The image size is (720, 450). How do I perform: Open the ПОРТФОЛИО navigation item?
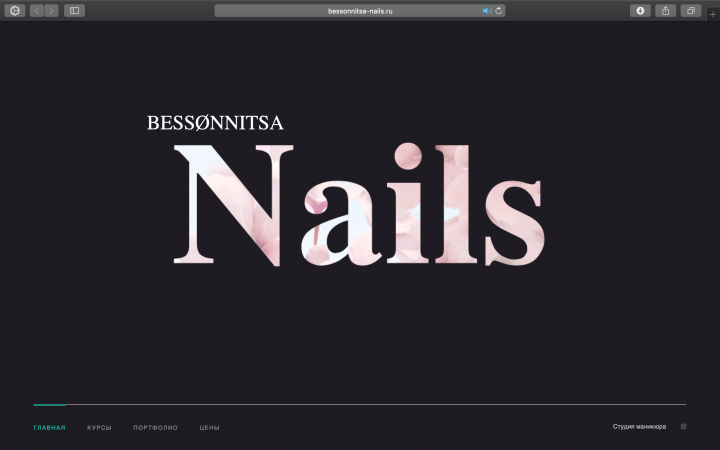click(x=155, y=428)
